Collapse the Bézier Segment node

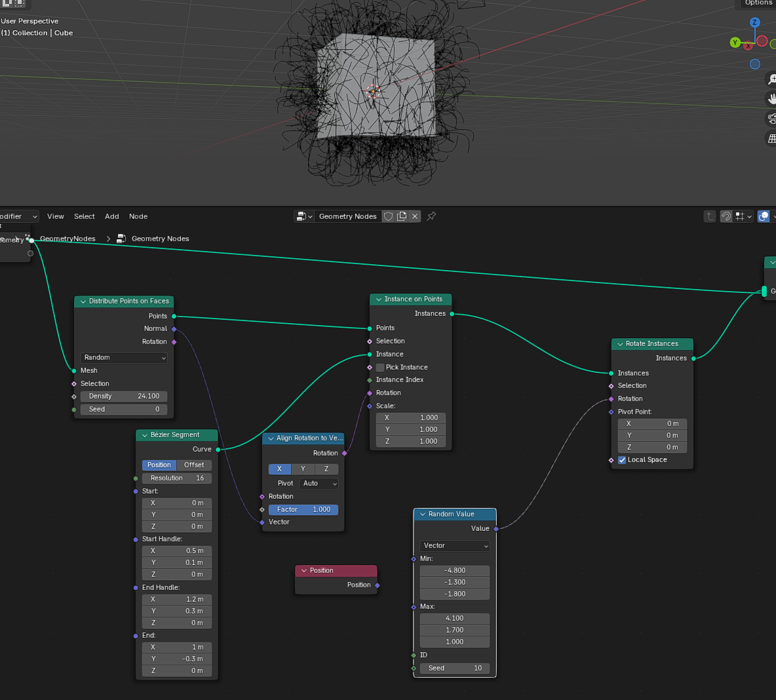coord(145,435)
